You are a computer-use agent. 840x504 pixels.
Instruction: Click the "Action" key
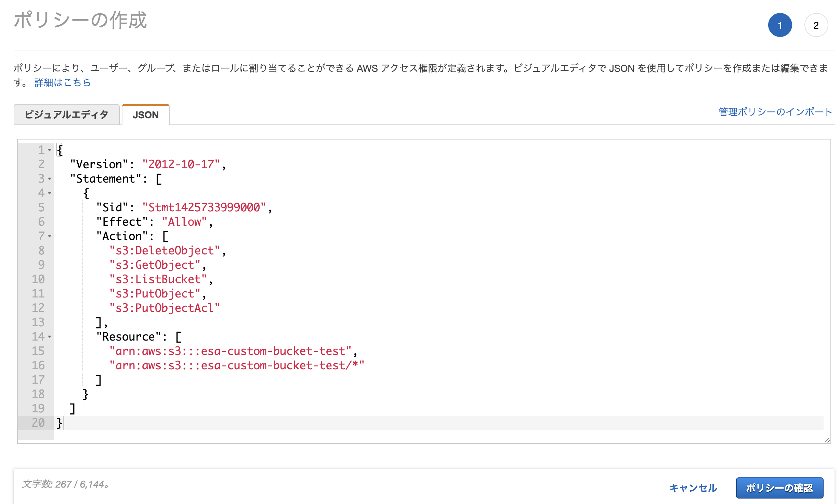point(122,236)
